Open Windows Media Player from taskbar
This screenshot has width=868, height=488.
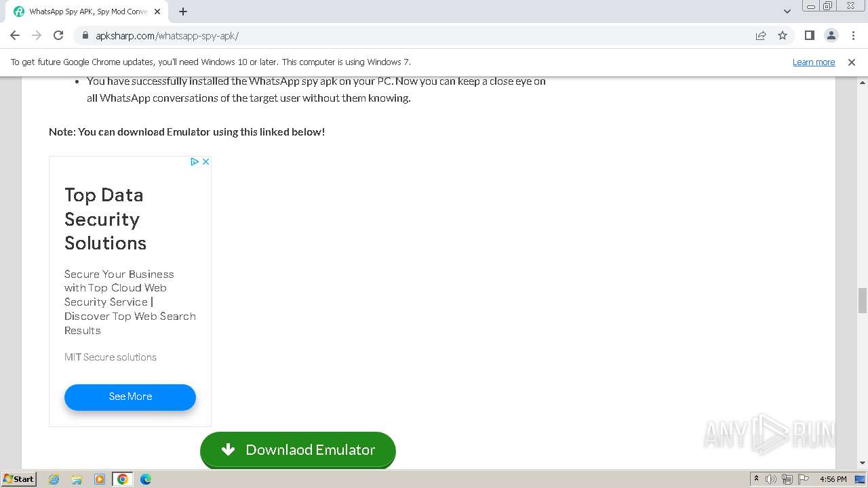tap(100, 479)
